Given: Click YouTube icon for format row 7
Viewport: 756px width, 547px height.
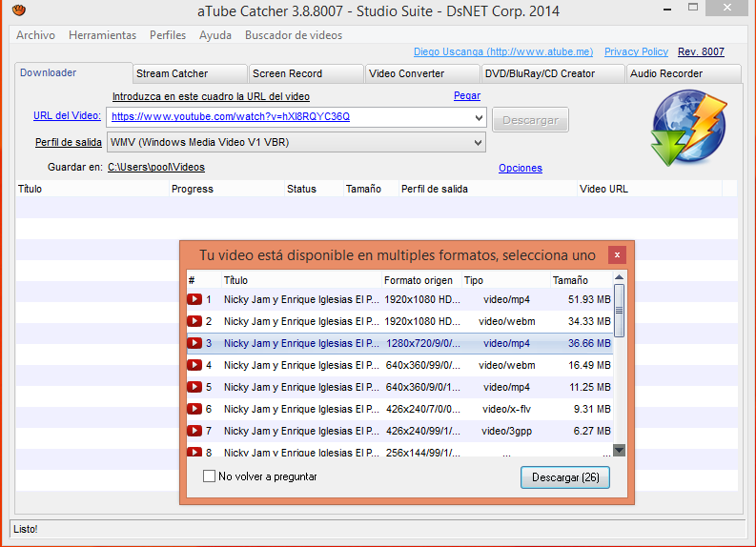Looking at the screenshot, I should point(194,431).
